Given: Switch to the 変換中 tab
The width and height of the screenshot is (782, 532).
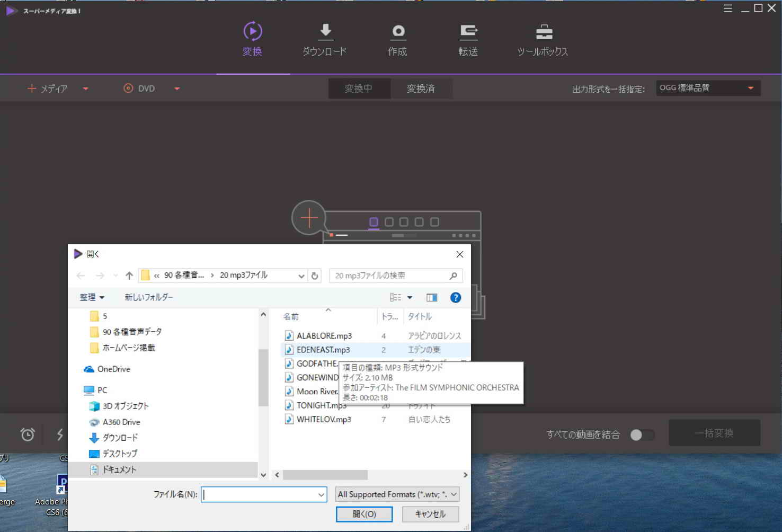Looking at the screenshot, I should pos(359,88).
